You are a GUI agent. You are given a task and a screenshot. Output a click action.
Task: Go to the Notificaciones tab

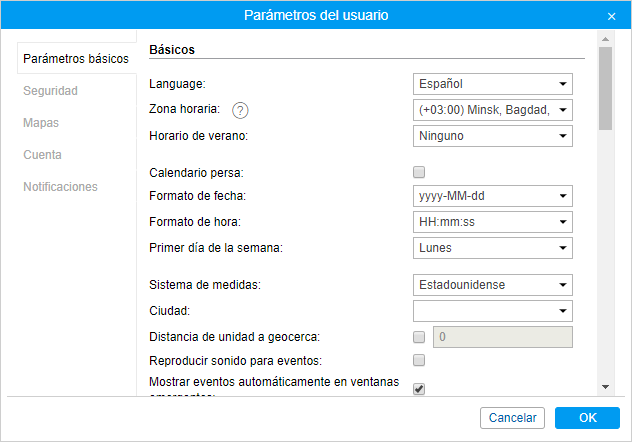tap(60, 187)
